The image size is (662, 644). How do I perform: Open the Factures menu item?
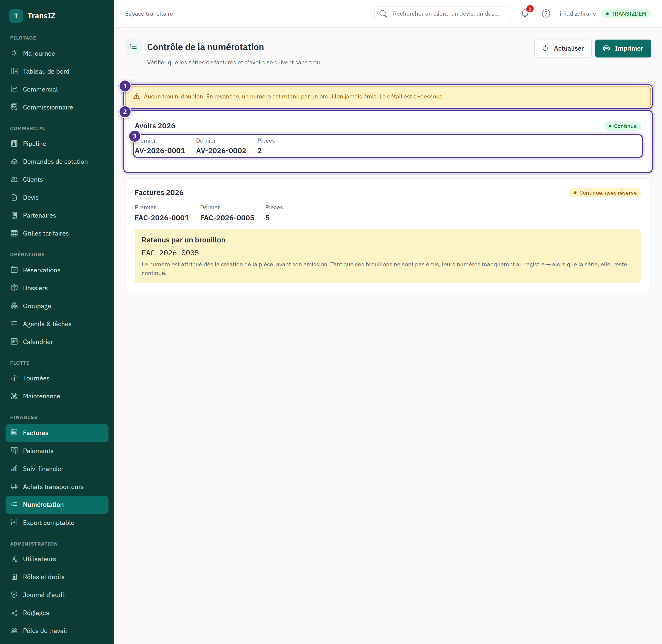point(57,433)
